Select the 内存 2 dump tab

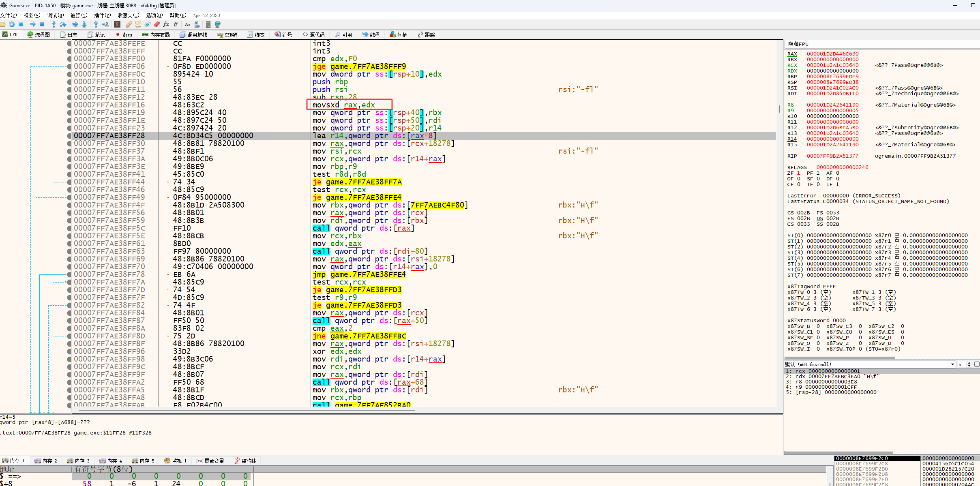tap(46, 461)
